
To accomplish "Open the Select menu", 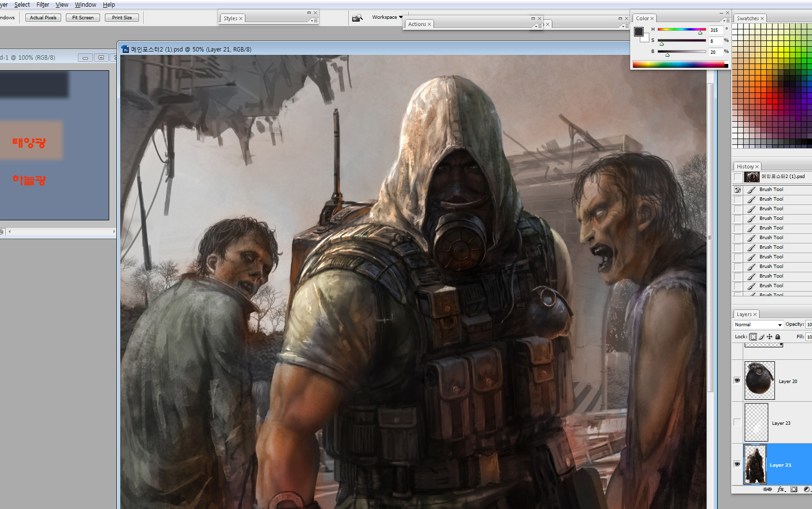I will point(22,5).
